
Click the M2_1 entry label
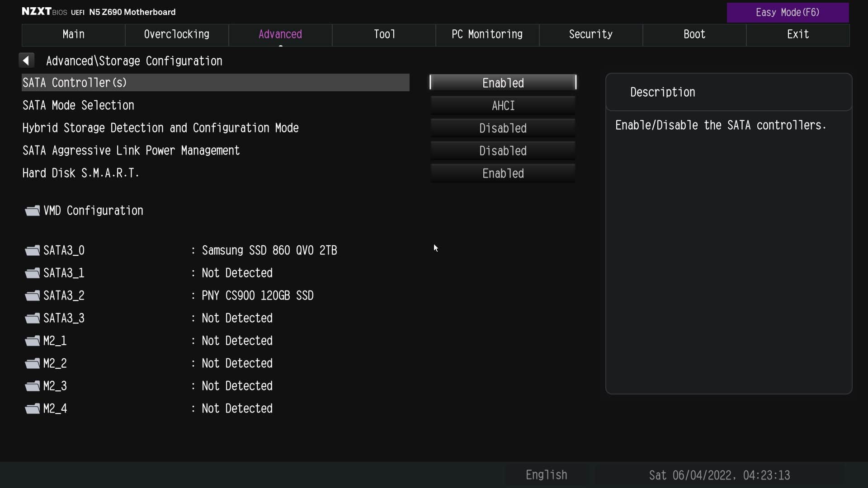pos(55,341)
